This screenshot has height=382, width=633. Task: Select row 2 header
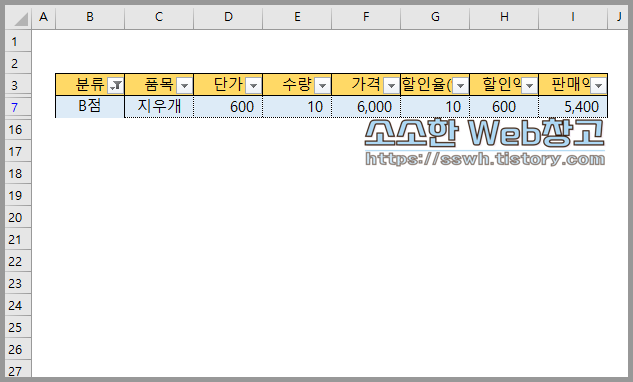18,63
